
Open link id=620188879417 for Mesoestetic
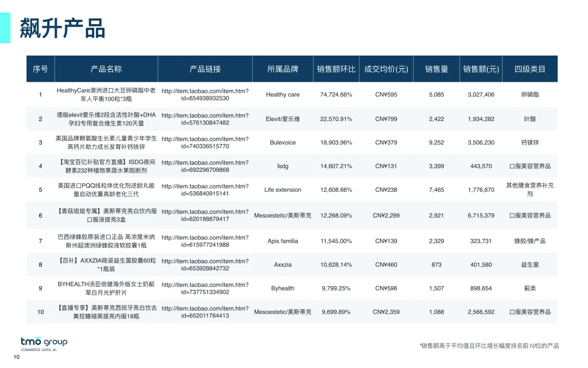pyautogui.click(x=205, y=215)
